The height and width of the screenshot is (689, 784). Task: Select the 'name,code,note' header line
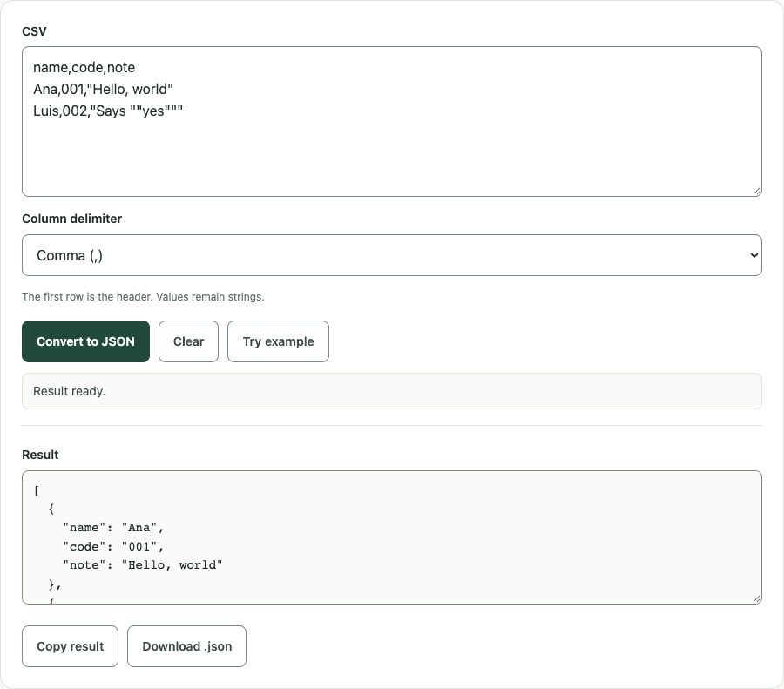[84, 67]
